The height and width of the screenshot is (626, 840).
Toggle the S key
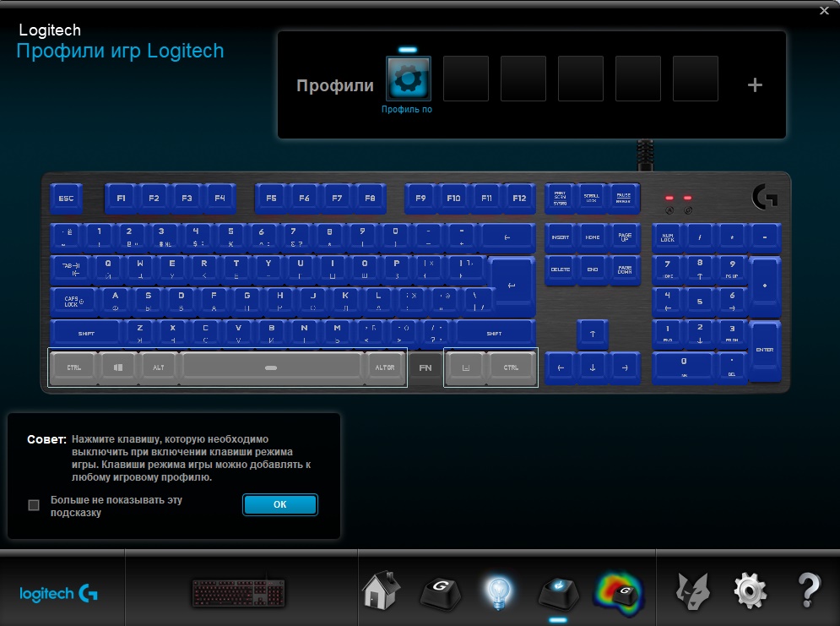coord(148,302)
